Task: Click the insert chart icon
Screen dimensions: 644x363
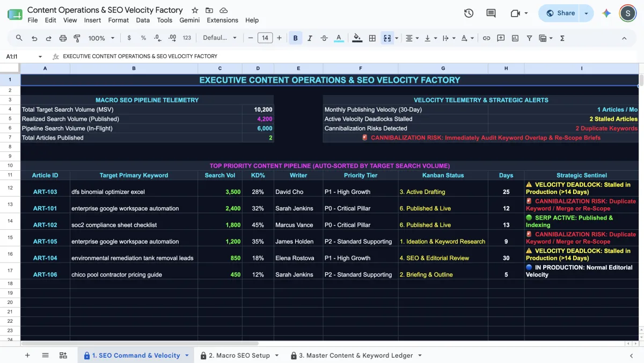Action: pos(515,38)
